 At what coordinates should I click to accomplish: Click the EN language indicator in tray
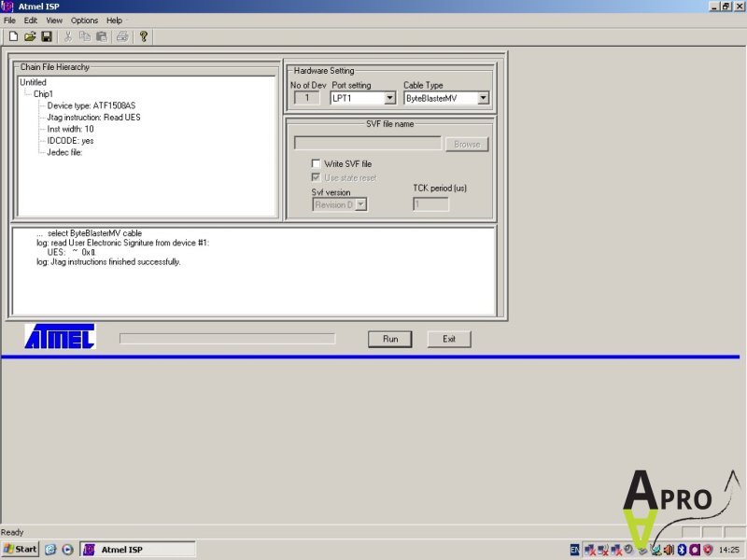coord(574,550)
